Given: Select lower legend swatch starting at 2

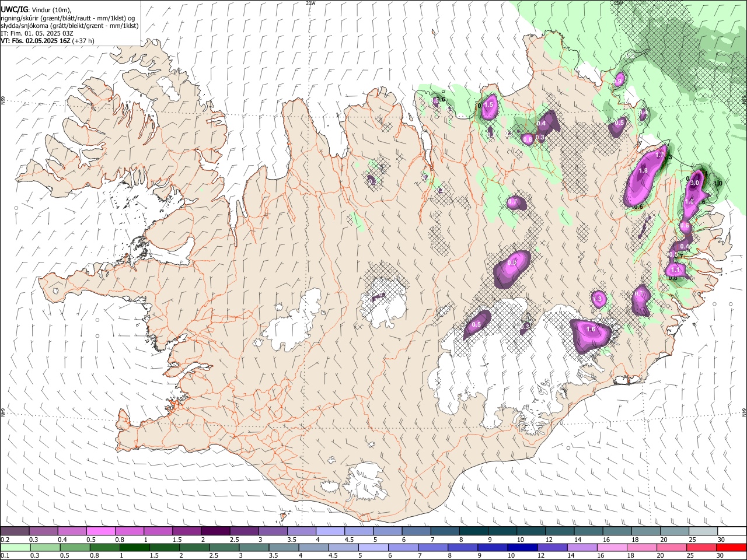Looking at the screenshot, I should tap(194, 547).
